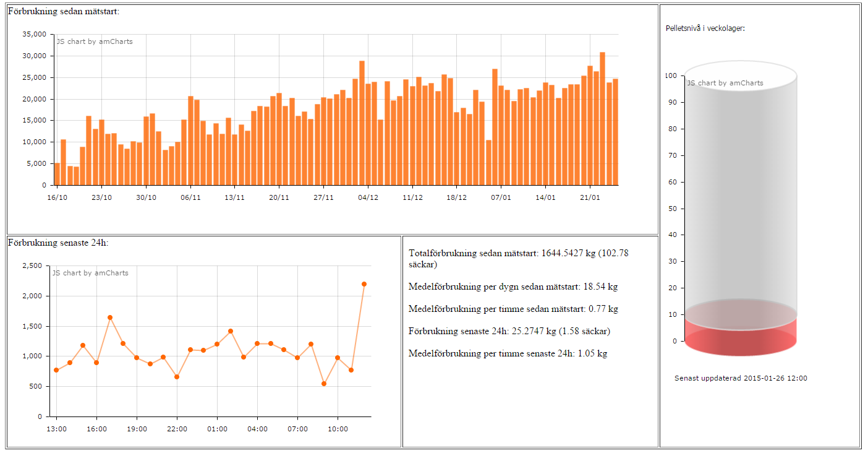Click the heading 'Förbrukning sedan mätstart:'

(x=63, y=12)
